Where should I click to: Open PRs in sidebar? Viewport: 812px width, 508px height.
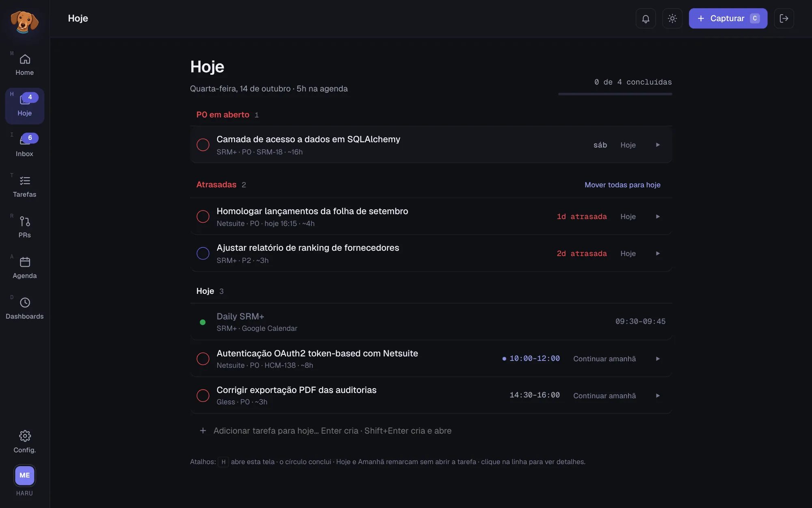point(25,228)
